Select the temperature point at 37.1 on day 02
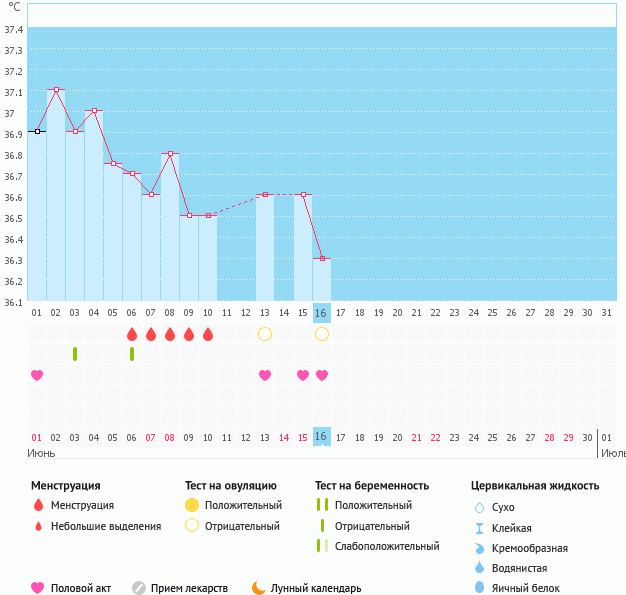 (56, 90)
